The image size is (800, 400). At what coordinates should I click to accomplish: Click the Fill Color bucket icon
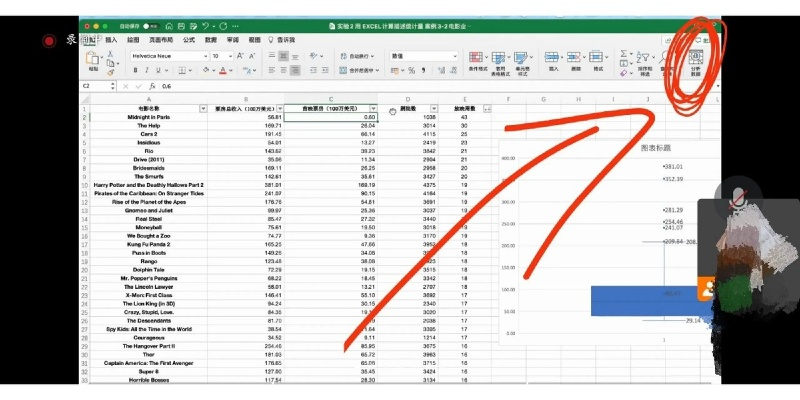[x=205, y=70]
